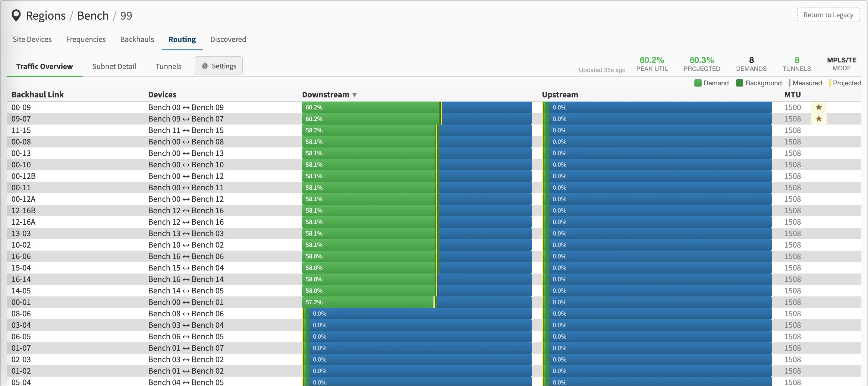Select backhaul link 14-05
868x386 pixels.
click(x=21, y=291)
